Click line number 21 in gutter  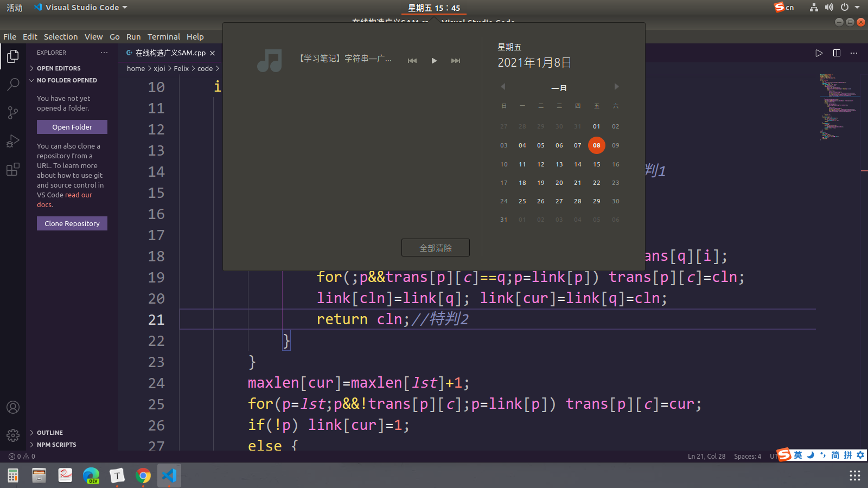click(156, 320)
